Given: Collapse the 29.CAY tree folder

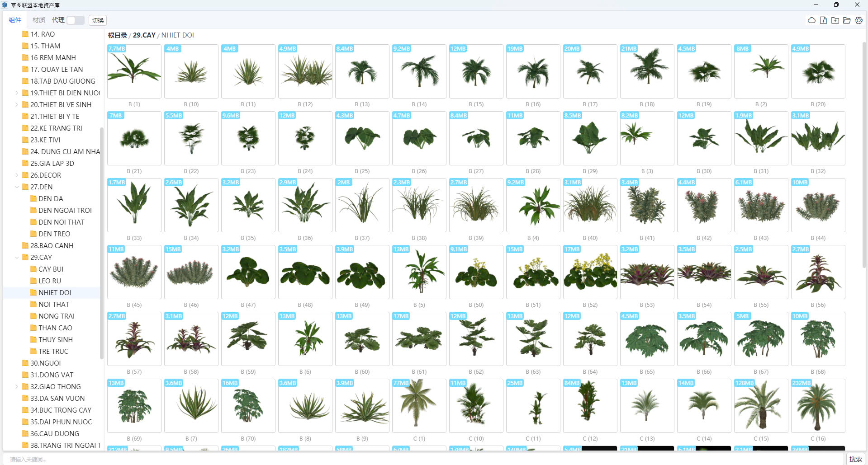Looking at the screenshot, I should pos(17,257).
